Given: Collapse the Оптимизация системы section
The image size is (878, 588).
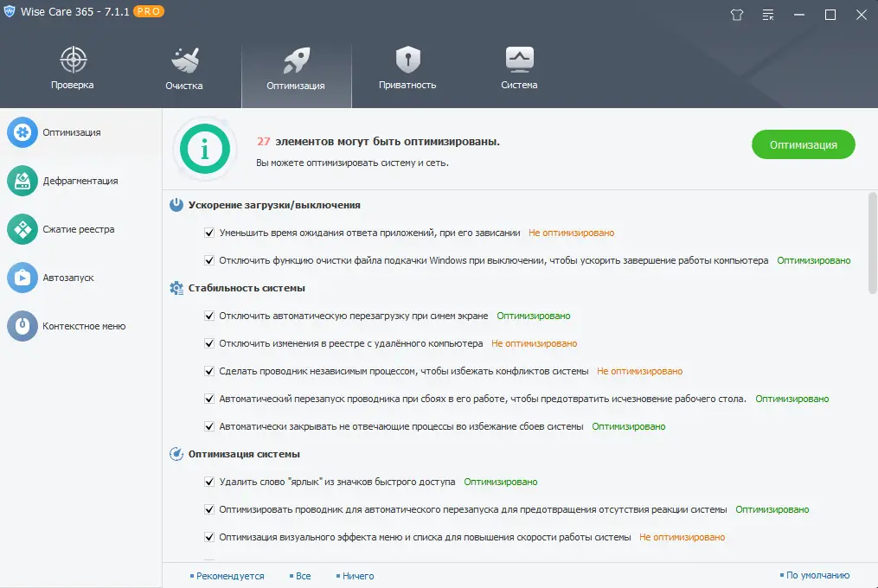Looking at the screenshot, I should tap(176, 454).
